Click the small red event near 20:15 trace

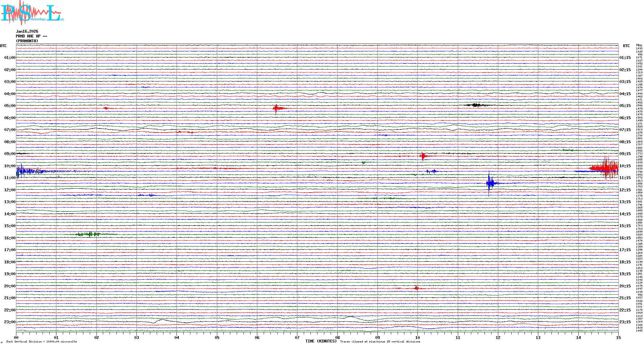[x=416, y=288]
